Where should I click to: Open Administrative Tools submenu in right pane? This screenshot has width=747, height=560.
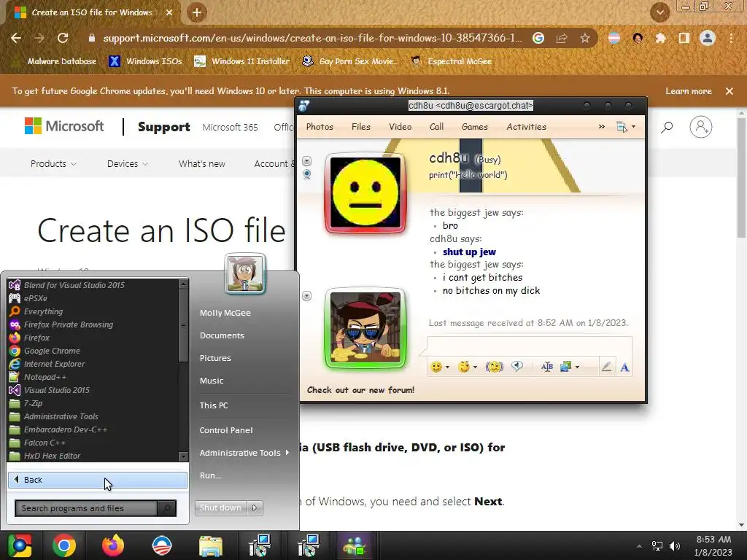(244, 453)
